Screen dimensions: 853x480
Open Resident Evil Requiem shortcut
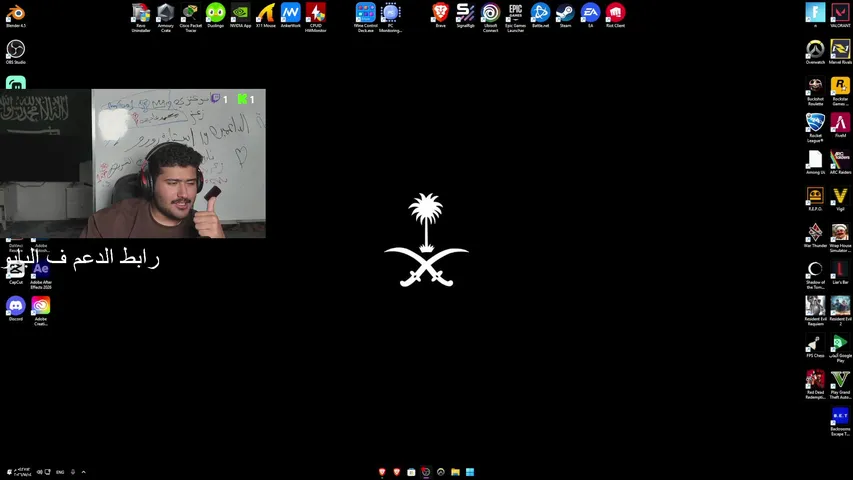pyautogui.click(x=815, y=311)
